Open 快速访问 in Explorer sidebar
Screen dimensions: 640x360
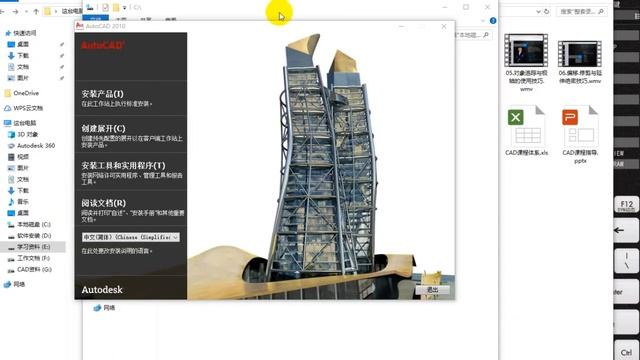point(24,33)
